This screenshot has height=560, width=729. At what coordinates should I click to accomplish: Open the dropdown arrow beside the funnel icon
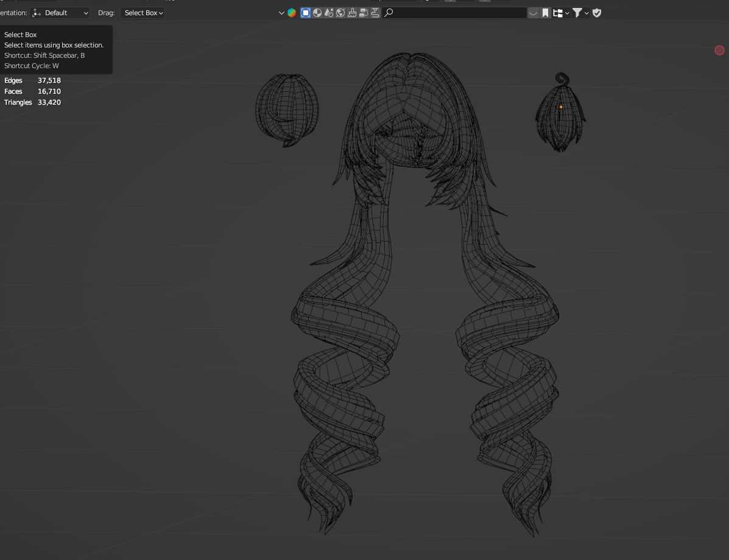coord(586,13)
